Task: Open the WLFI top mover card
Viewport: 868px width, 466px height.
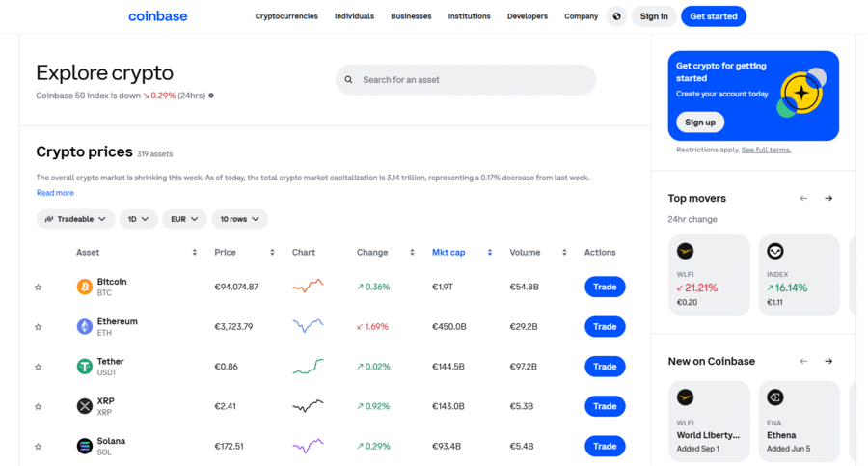Action: (x=709, y=275)
